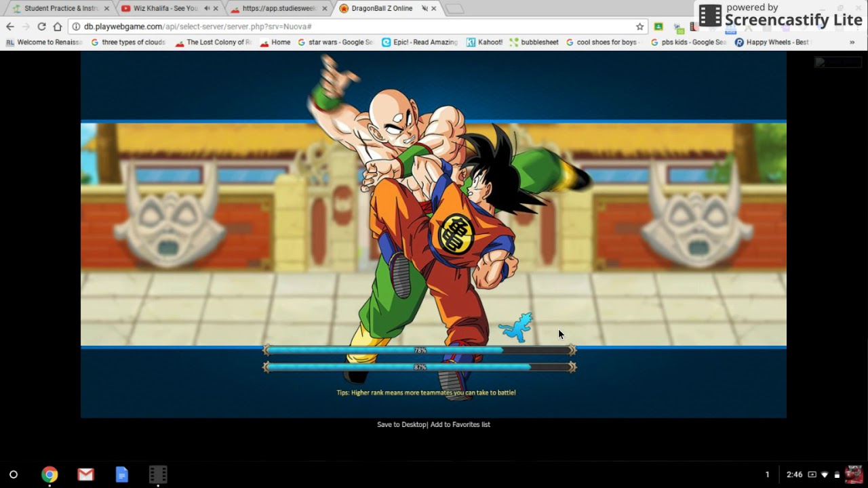The width and height of the screenshot is (868, 488).
Task: Open the account avatar in the tray
Action: [x=854, y=474]
